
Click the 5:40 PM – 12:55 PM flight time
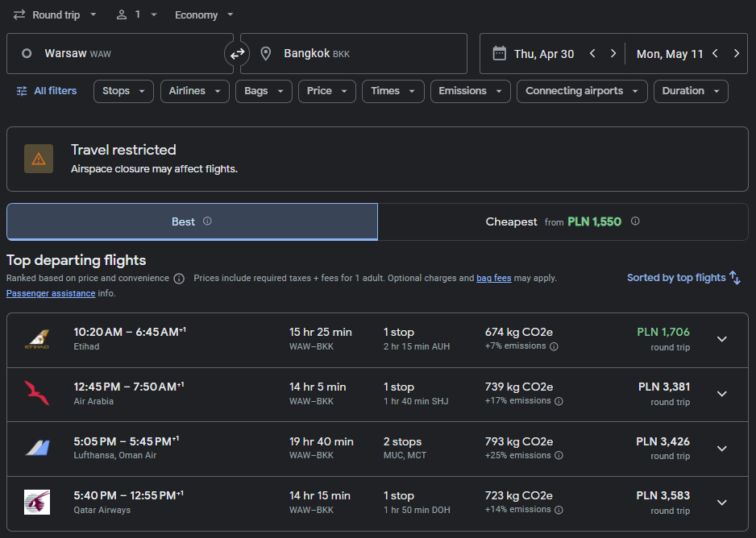click(x=129, y=495)
